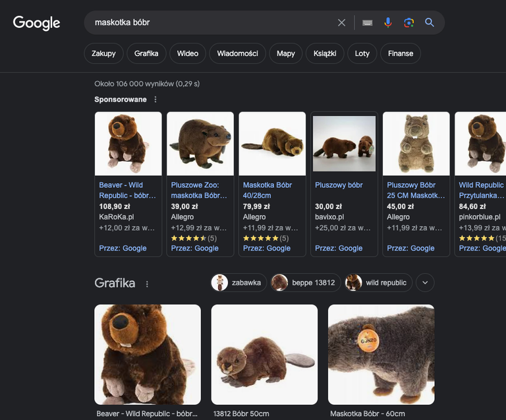
Task: Click Przez: Google under KaRoKa.pl card
Action: click(123, 249)
